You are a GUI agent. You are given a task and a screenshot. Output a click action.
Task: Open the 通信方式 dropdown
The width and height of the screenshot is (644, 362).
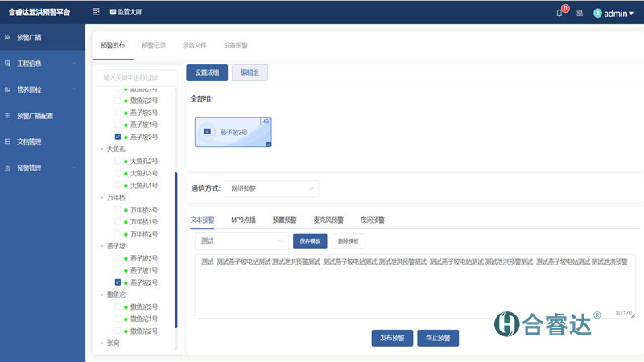tap(271, 189)
